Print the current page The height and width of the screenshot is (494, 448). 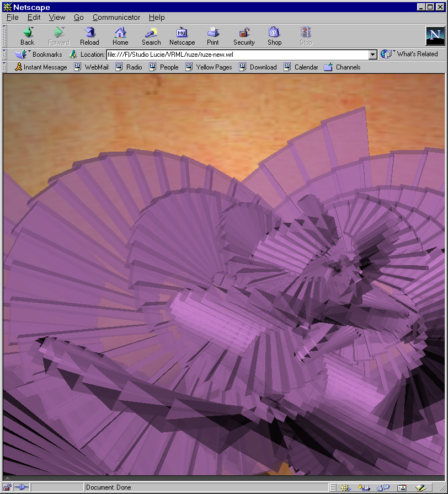(x=213, y=36)
